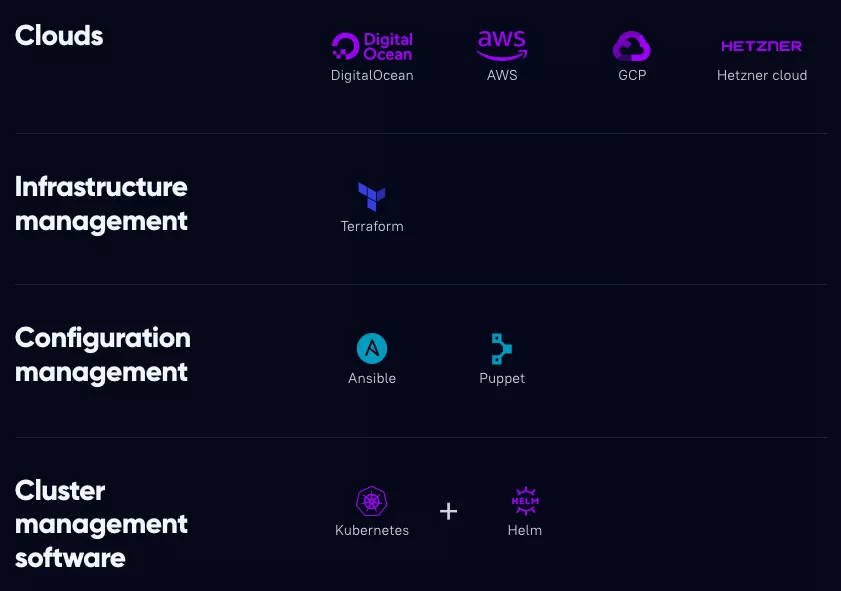
Task: Click the Kubernetes logo
Action: pos(372,501)
